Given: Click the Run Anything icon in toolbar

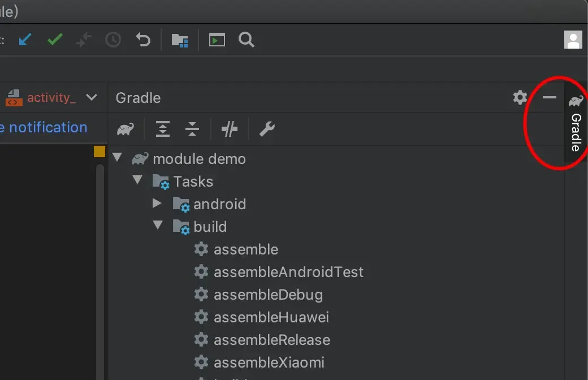Looking at the screenshot, I should tap(217, 40).
